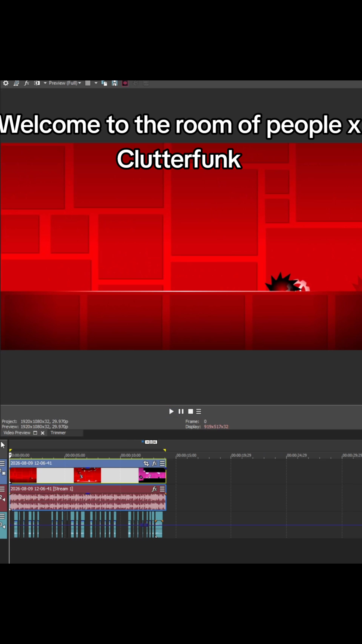Click the pink last thumbnail of video event
The width and height of the screenshot is (362, 644).
click(x=152, y=475)
